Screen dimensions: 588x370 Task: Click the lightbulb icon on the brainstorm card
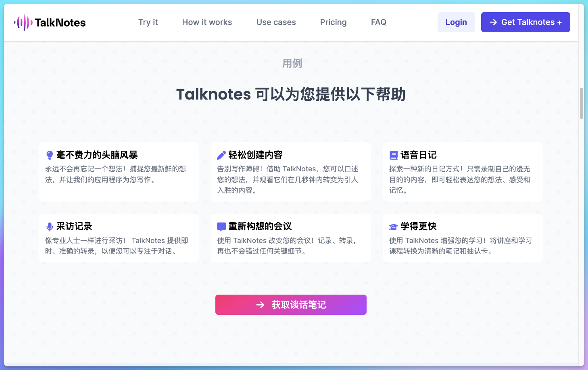coord(50,154)
